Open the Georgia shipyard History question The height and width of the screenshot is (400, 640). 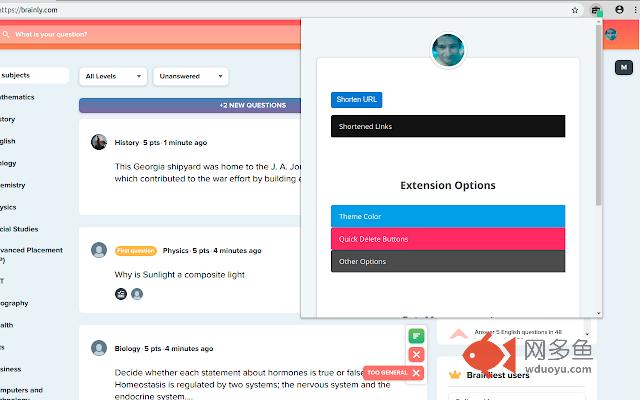pyautogui.click(x=208, y=173)
